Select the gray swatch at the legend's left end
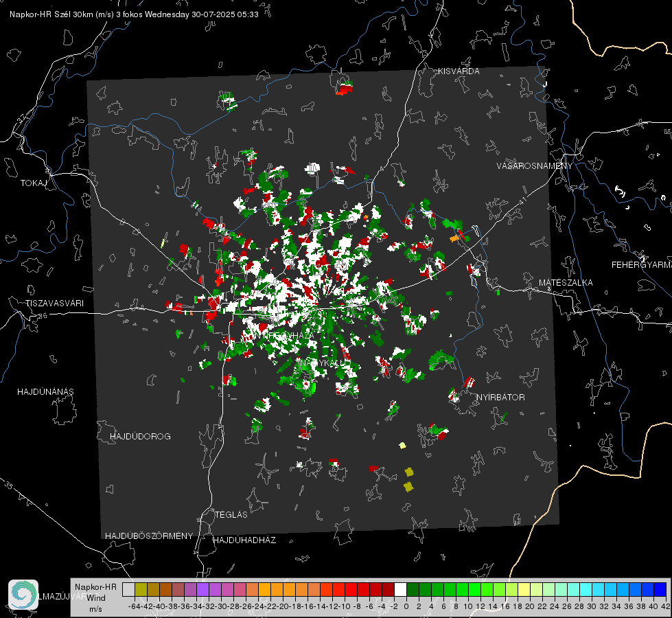 pyautogui.click(x=128, y=589)
